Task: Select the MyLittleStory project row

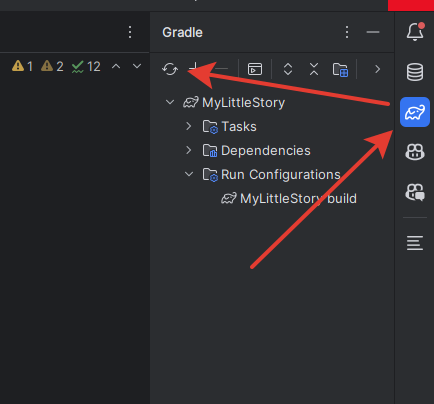Action: [x=272, y=102]
